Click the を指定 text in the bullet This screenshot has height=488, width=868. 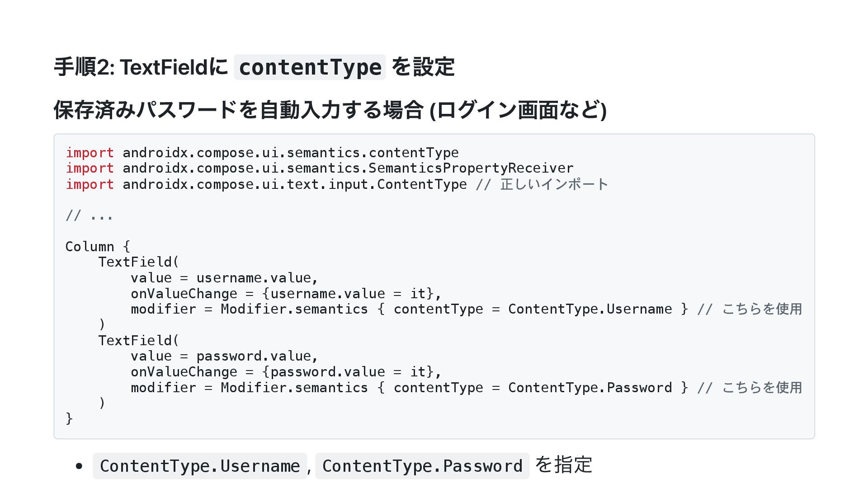tap(563, 465)
